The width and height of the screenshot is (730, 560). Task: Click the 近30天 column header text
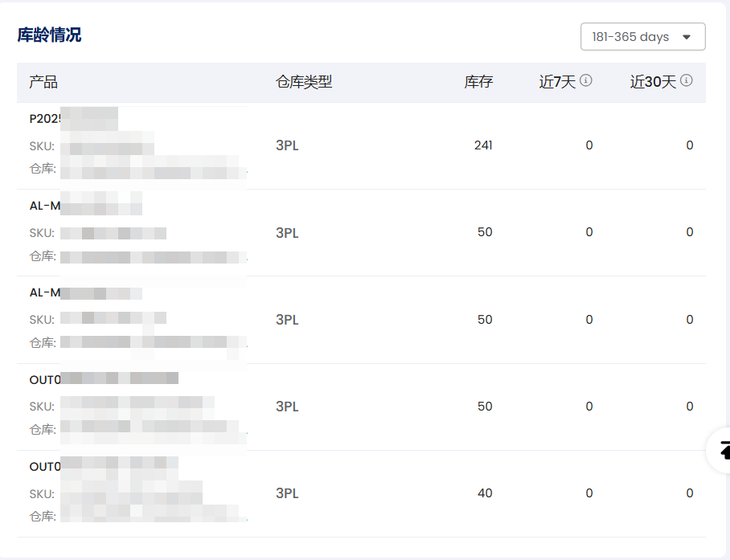pos(653,82)
